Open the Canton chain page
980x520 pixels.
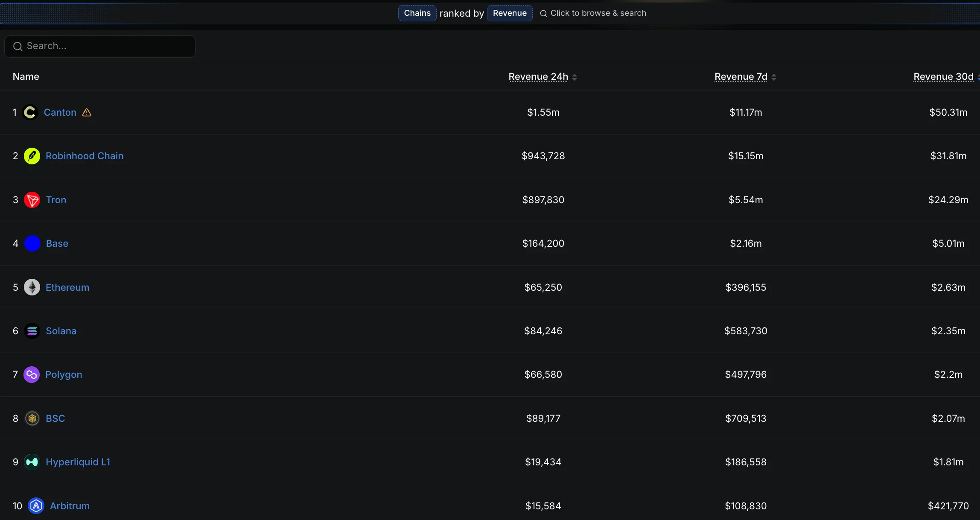pos(60,112)
